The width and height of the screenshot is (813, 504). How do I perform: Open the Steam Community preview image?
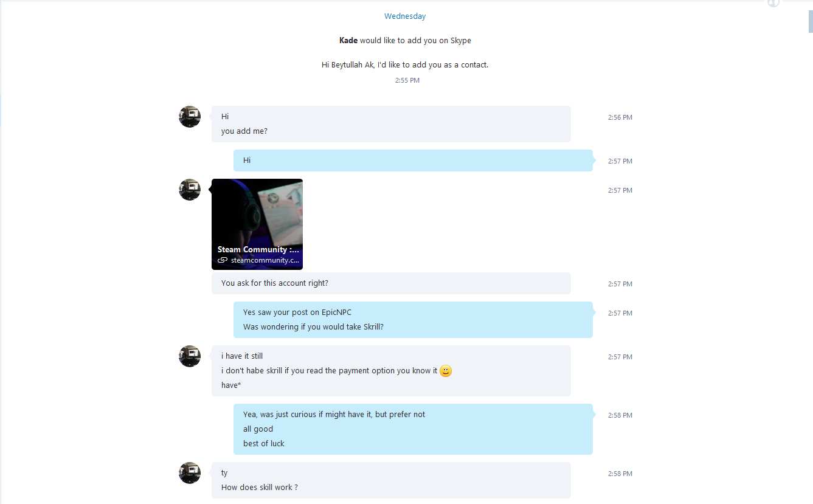[x=257, y=224]
